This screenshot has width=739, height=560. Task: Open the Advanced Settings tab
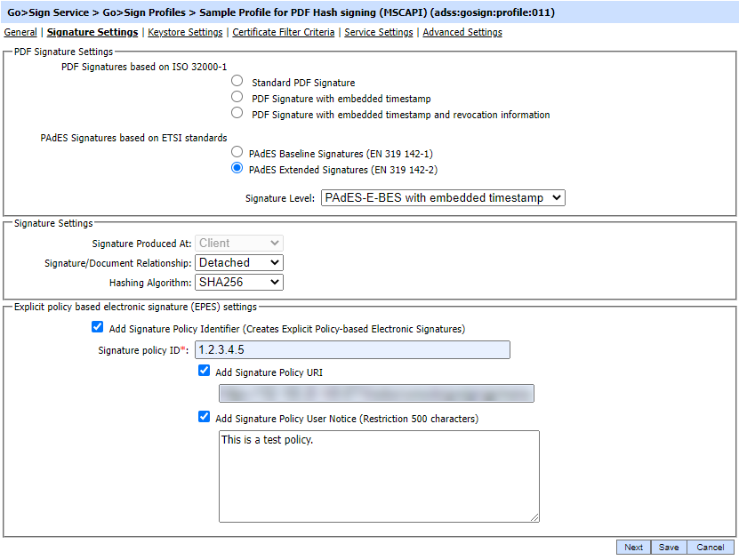pyautogui.click(x=462, y=32)
